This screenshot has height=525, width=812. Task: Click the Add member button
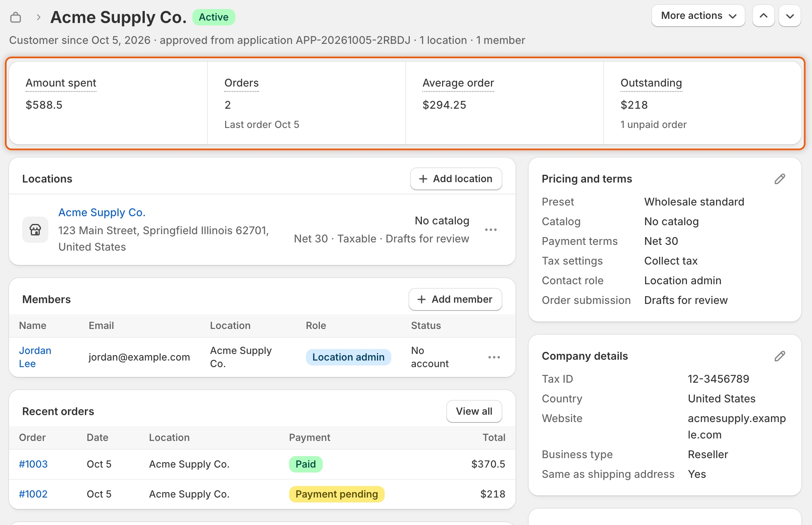point(455,299)
